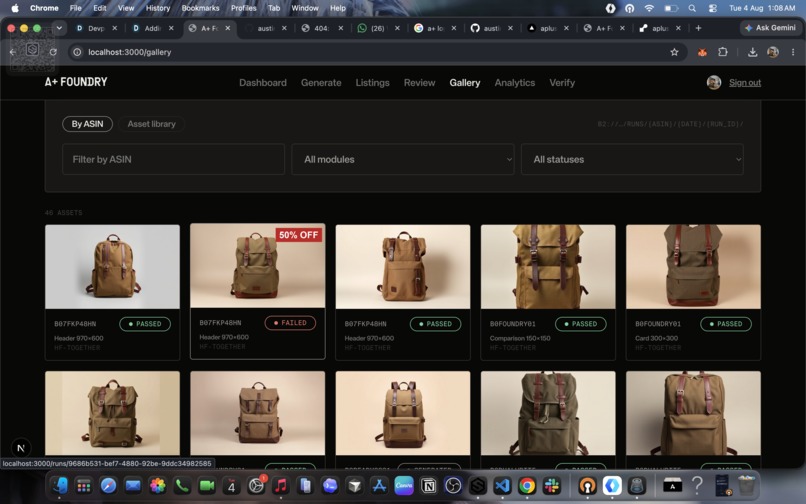Screen dimensions: 806x504
Task: Open the clock showing Tue 4 Aug
Action: click(x=762, y=8)
